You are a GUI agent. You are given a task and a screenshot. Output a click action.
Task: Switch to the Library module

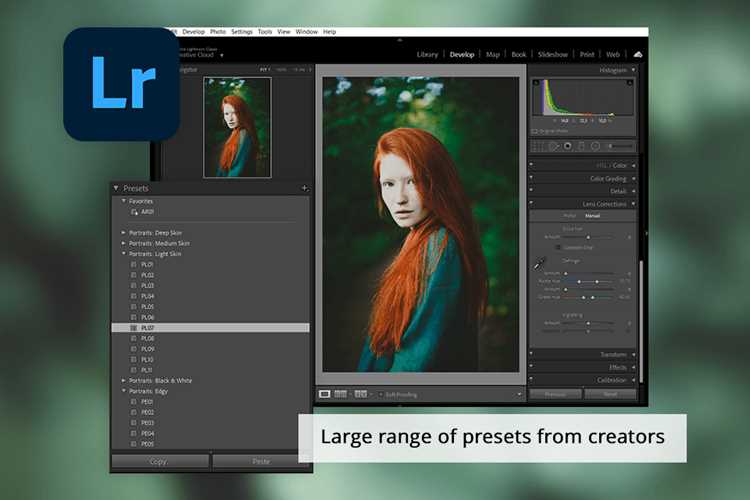(427, 55)
